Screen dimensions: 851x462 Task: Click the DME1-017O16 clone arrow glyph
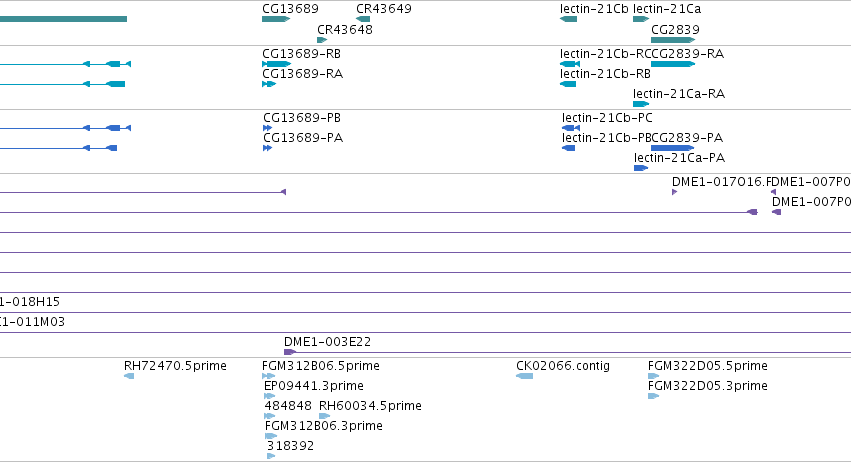(675, 192)
